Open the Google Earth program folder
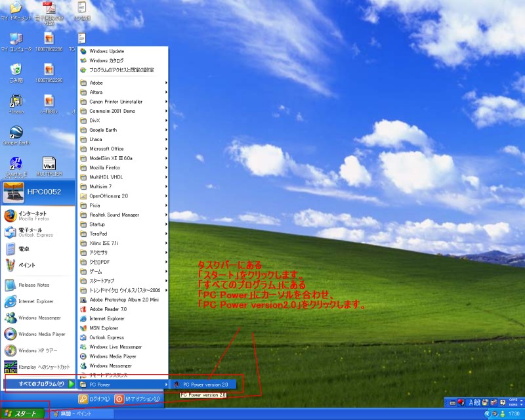 click(123, 130)
